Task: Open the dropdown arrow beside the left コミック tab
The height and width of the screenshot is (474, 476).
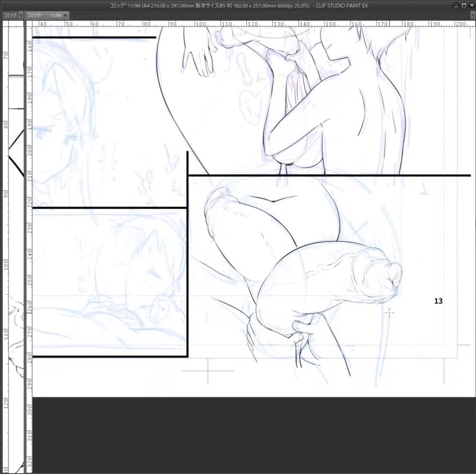Action: (21, 16)
